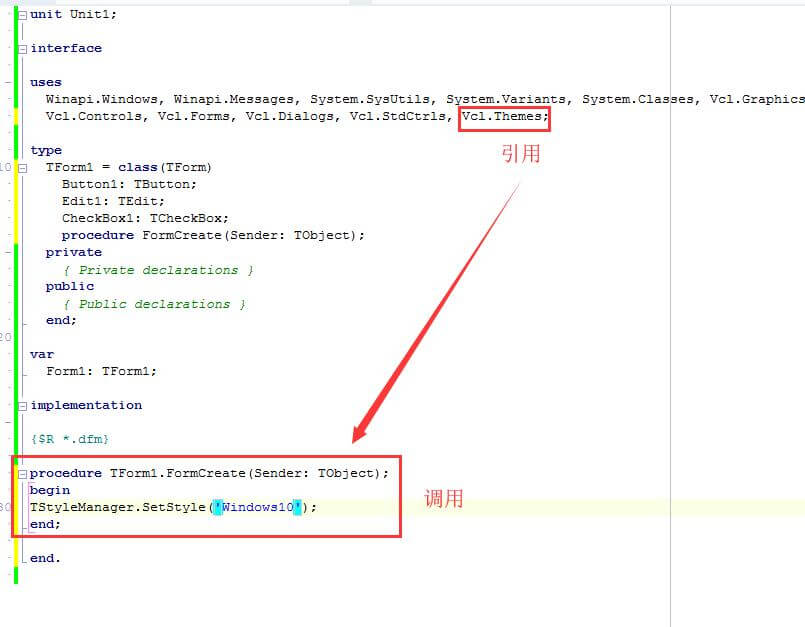Collapse the TForm1 class declaration fold
Screen dimensions: 805x627
(23, 168)
